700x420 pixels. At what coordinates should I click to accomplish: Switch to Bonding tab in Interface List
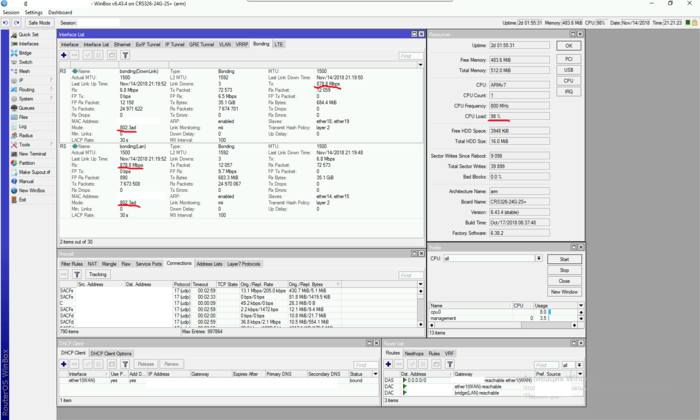pyautogui.click(x=261, y=44)
